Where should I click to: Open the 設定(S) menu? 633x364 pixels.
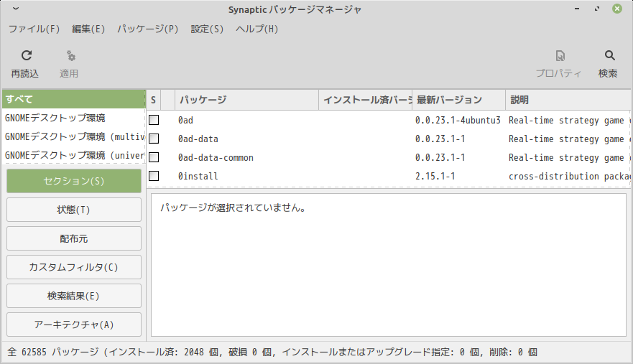[207, 29]
